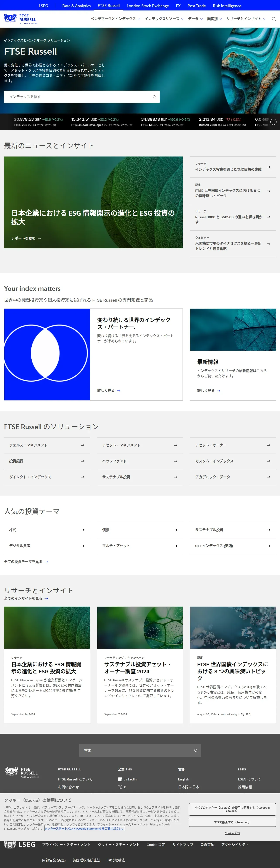This screenshot has width=280, height=868.
Task: Open arrow for FTSE 世界国債 8つのトピック article
Action: (269, 191)
